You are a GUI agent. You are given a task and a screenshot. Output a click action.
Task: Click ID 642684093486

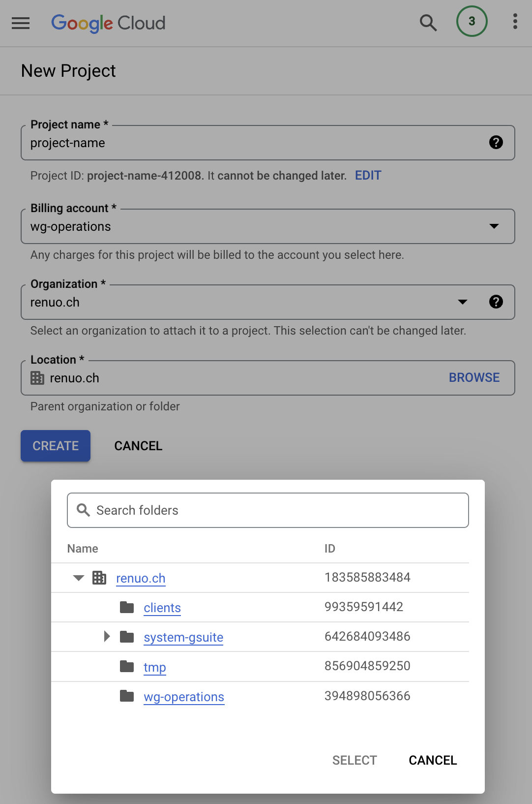click(x=367, y=636)
